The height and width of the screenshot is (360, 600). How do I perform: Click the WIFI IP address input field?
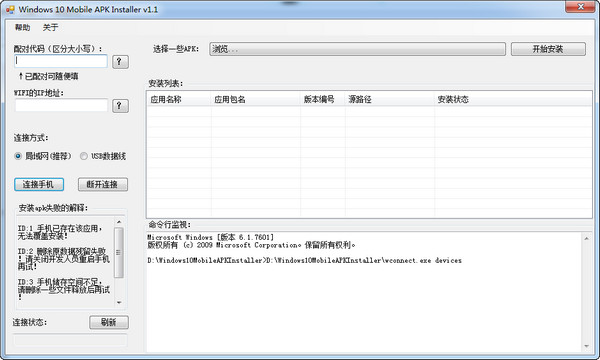click(61, 105)
